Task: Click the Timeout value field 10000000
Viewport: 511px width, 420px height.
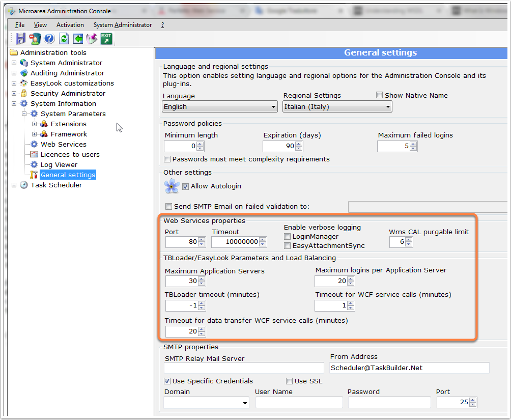Action: tap(235, 242)
